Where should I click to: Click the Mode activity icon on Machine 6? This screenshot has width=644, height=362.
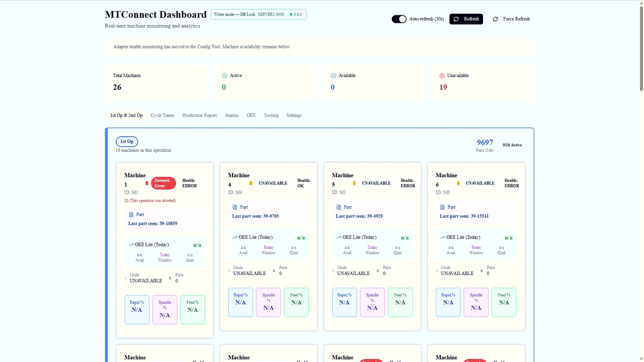(437, 271)
